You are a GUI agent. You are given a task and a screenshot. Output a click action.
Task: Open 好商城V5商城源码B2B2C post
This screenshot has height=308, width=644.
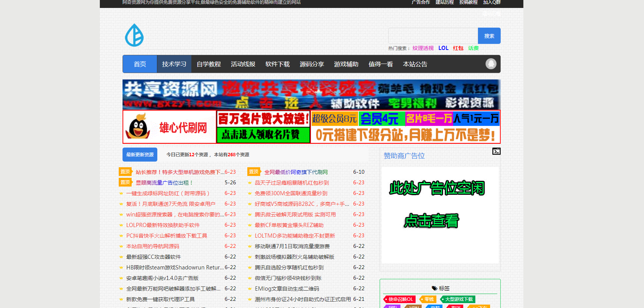coord(302,204)
